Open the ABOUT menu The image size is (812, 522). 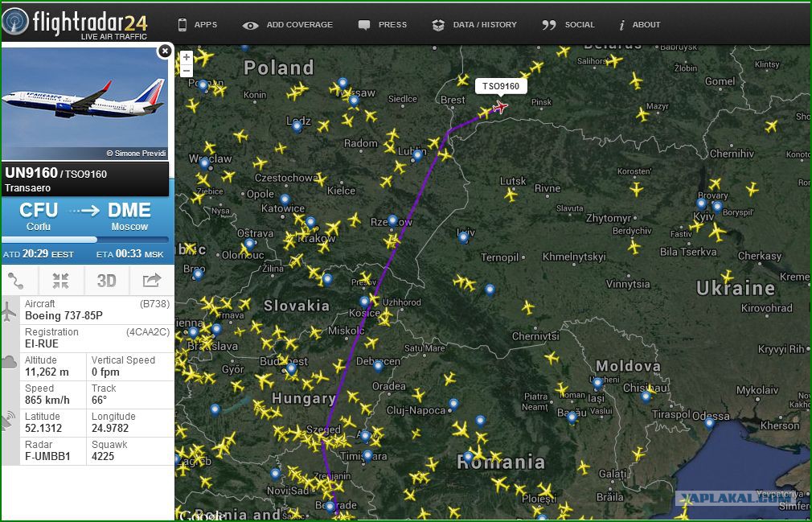[640, 24]
